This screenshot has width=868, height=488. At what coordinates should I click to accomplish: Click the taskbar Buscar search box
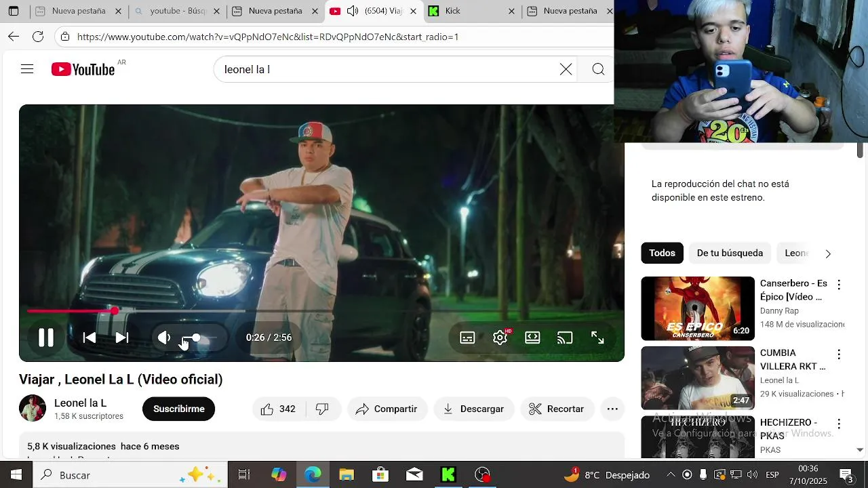[x=130, y=475]
